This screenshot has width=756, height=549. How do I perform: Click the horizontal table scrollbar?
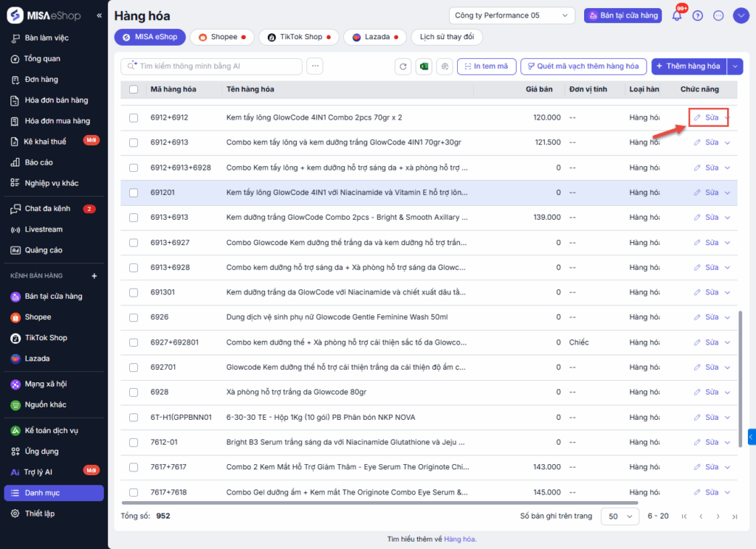tap(379, 503)
